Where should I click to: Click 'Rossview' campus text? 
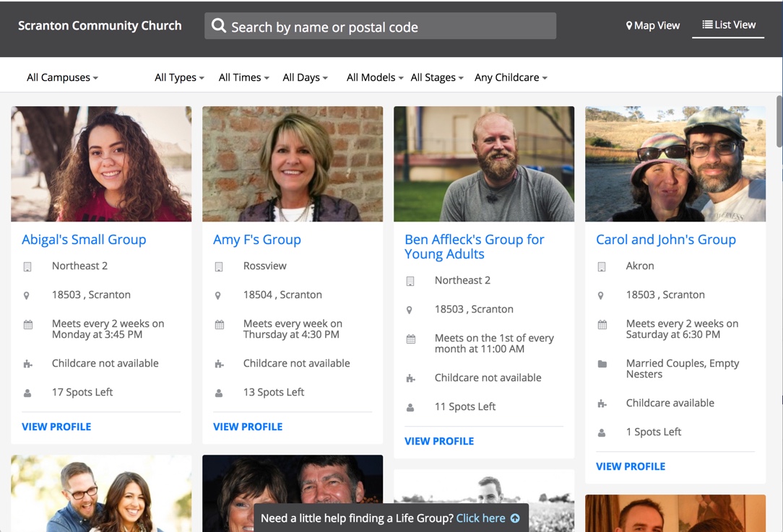264,266
